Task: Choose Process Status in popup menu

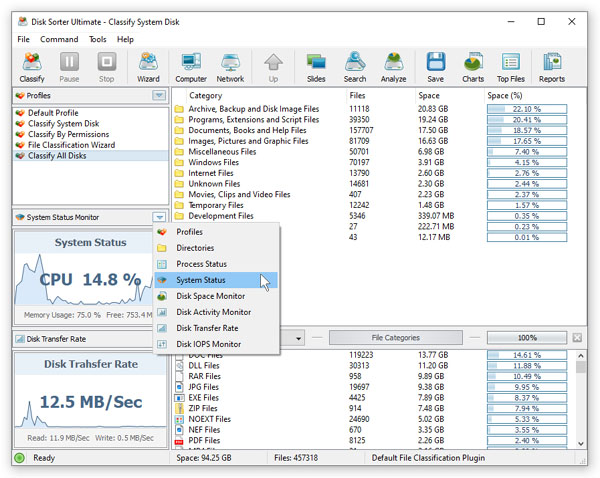Action: click(x=216, y=264)
